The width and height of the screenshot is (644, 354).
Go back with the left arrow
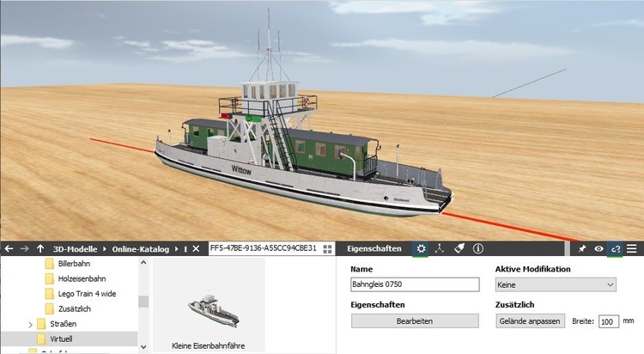pos(9,249)
